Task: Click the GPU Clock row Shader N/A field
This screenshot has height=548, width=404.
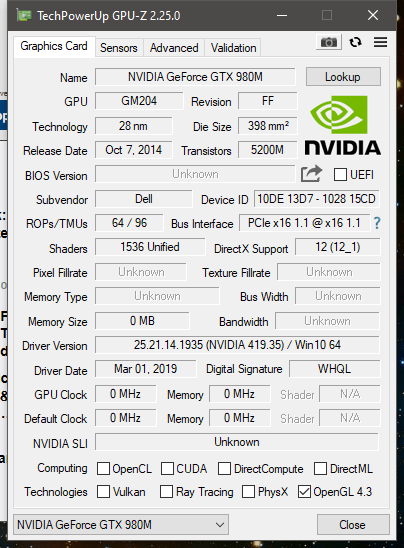Action: 350,394
